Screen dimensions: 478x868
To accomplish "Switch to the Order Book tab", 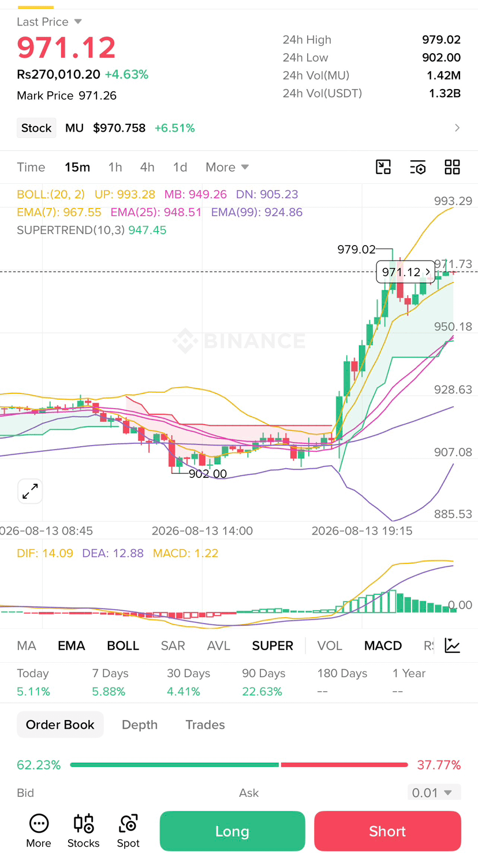I will (x=60, y=725).
